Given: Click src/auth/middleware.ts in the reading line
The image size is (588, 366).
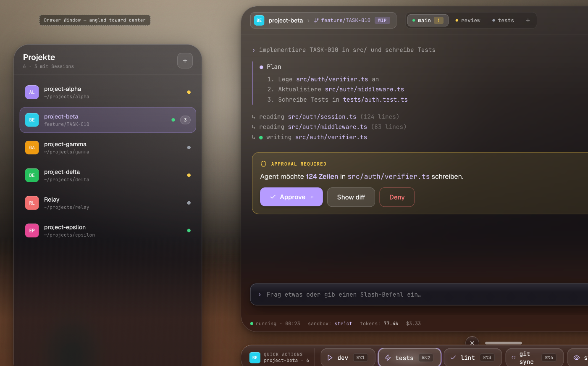Looking at the screenshot, I should tap(327, 127).
